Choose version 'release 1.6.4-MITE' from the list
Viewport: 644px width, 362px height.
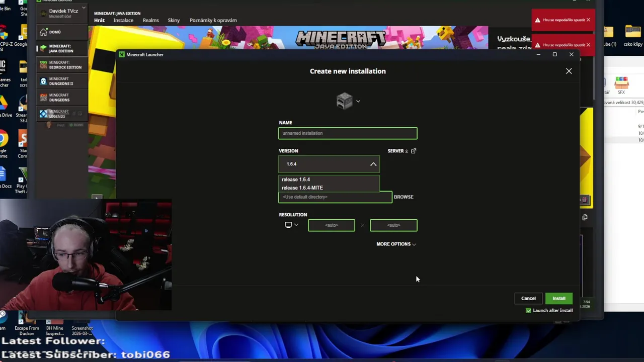coord(329,188)
